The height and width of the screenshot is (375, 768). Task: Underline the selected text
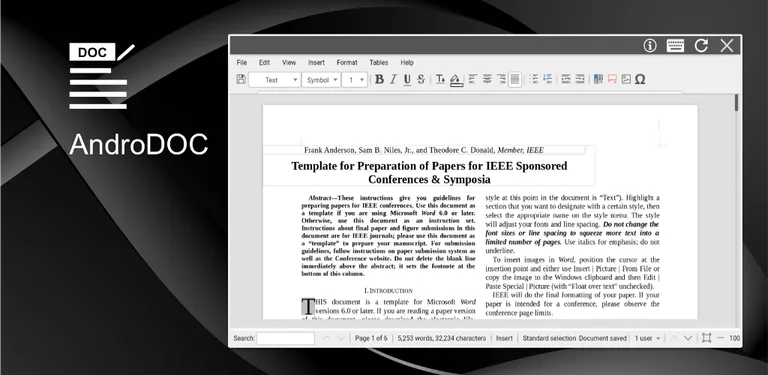click(407, 79)
